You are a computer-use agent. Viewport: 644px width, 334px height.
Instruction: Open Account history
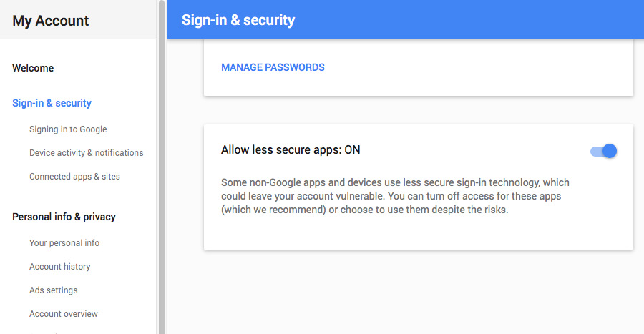click(59, 267)
